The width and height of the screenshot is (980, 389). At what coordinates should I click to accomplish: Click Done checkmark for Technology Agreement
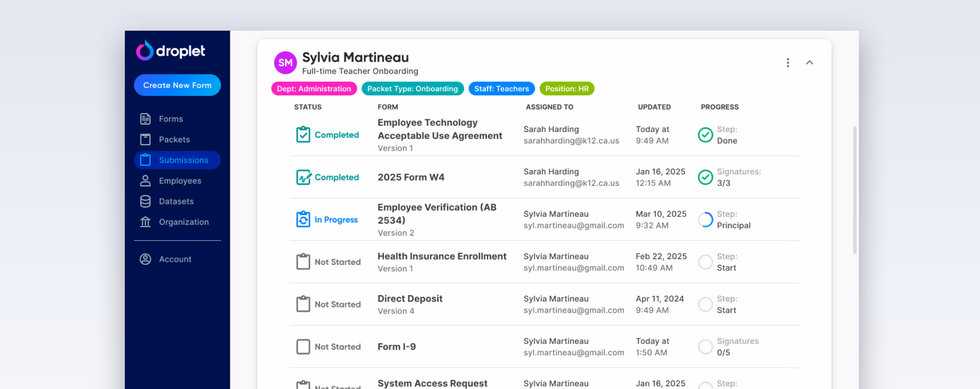[705, 135]
